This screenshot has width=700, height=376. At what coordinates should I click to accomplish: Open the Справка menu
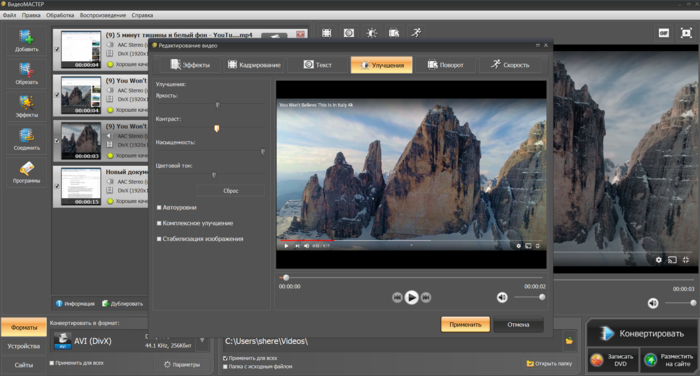pos(142,15)
